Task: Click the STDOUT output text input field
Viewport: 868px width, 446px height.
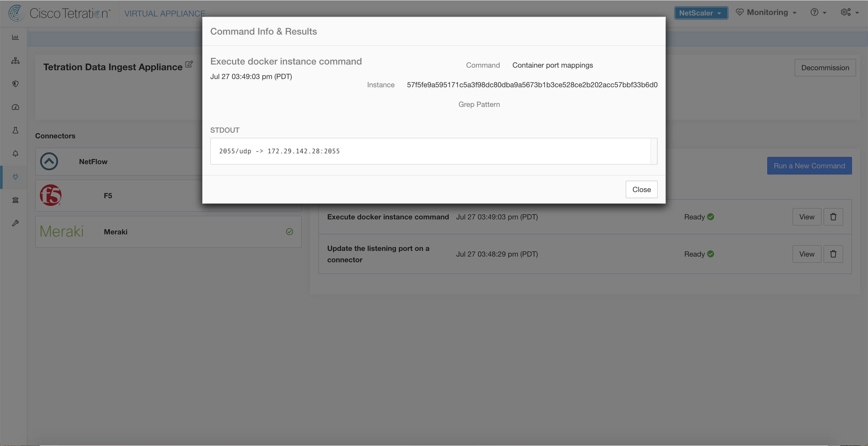Action: [434, 151]
